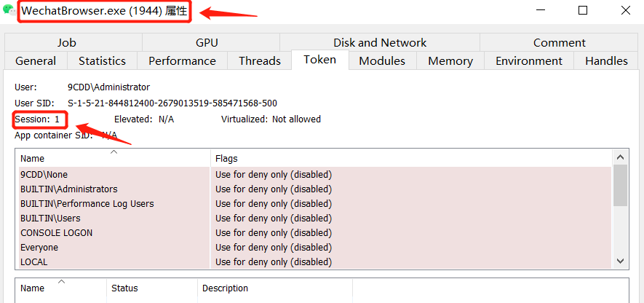644x303 pixels.
Task: Open the Threads tab
Action: click(x=260, y=61)
